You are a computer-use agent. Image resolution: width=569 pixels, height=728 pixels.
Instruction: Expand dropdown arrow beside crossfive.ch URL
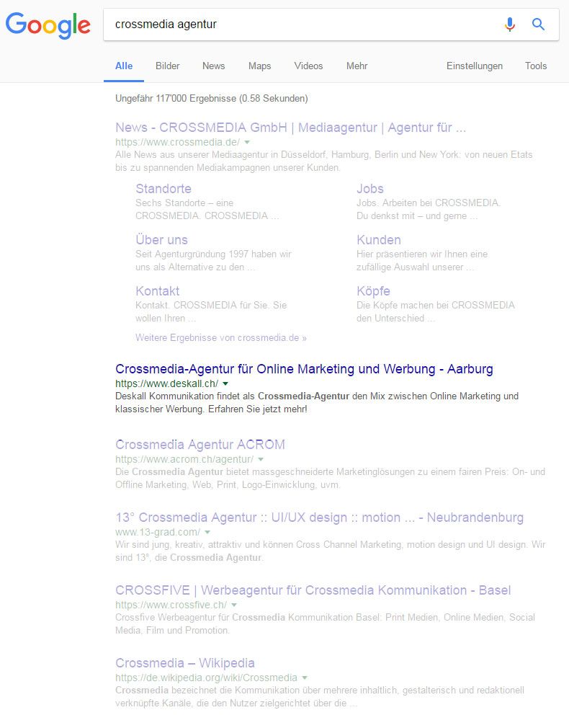click(x=234, y=605)
